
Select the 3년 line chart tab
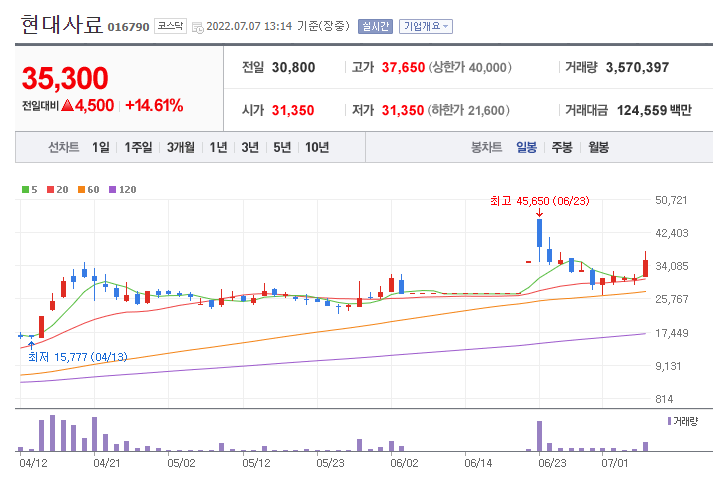pyautogui.click(x=250, y=147)
